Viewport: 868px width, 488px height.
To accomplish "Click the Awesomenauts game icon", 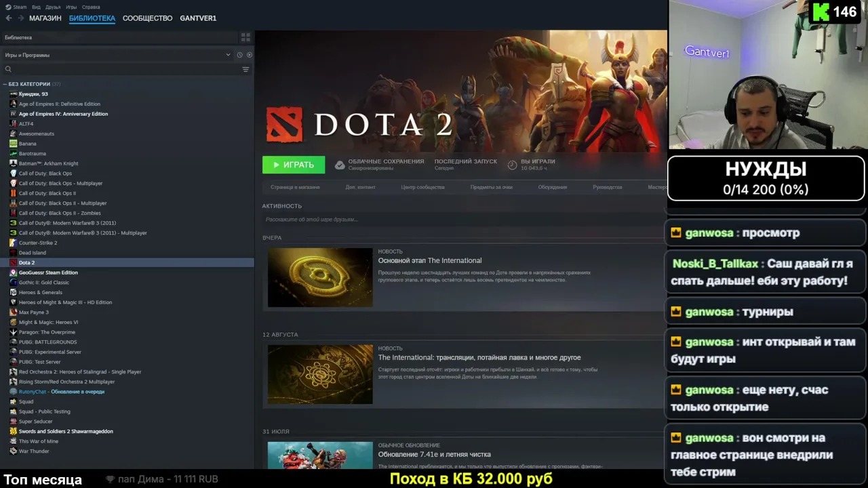I will pyautogui.click(x=13, y=134).
